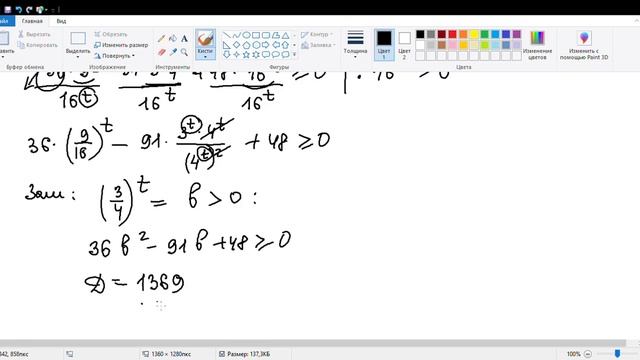Switch to the Главная tab

point(32,21)
